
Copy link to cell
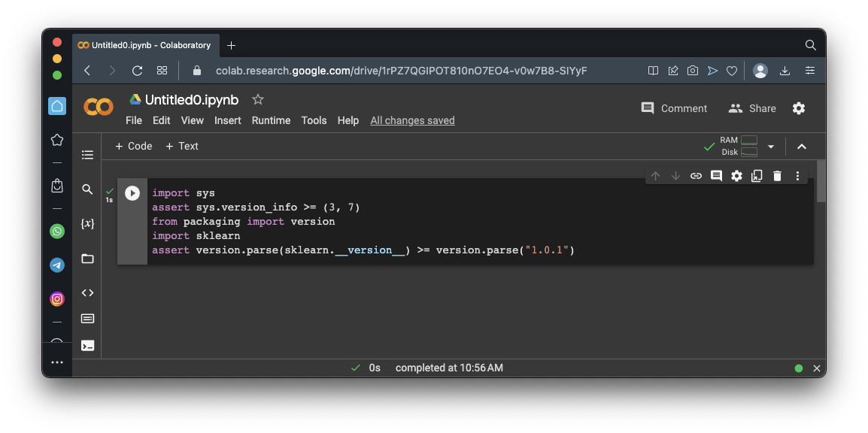click(x=696, y=176)
